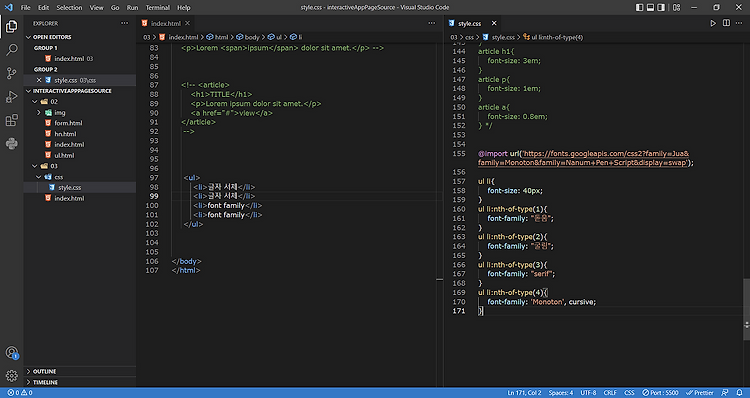Open More Actions of index.html editor group
Image resolution: width=750 pixels, height=398 pixels.
[432, 23]
